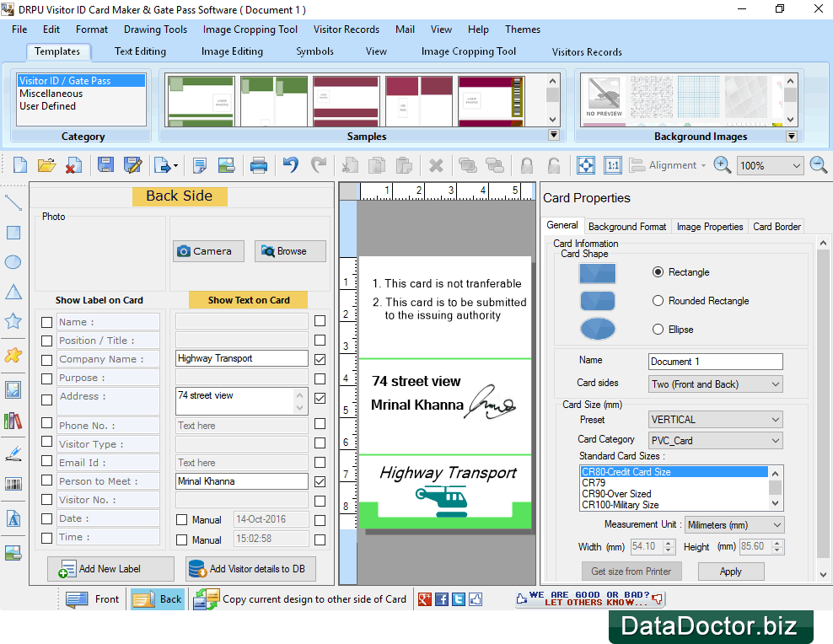
Task: Click the Apply button
Action: 730,572
